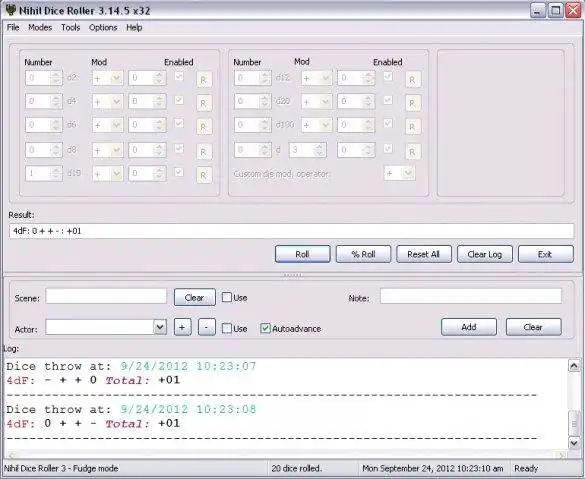Click the d2 Number spinner field

pyautogui.click(x=44, y=78)
